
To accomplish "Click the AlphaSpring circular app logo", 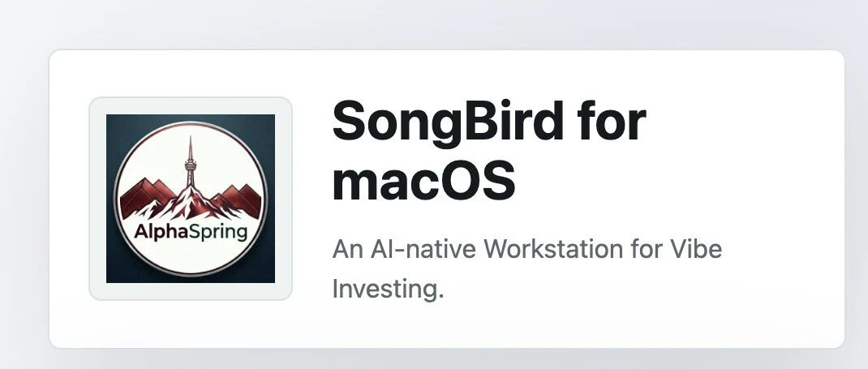I will coord(191,198).
